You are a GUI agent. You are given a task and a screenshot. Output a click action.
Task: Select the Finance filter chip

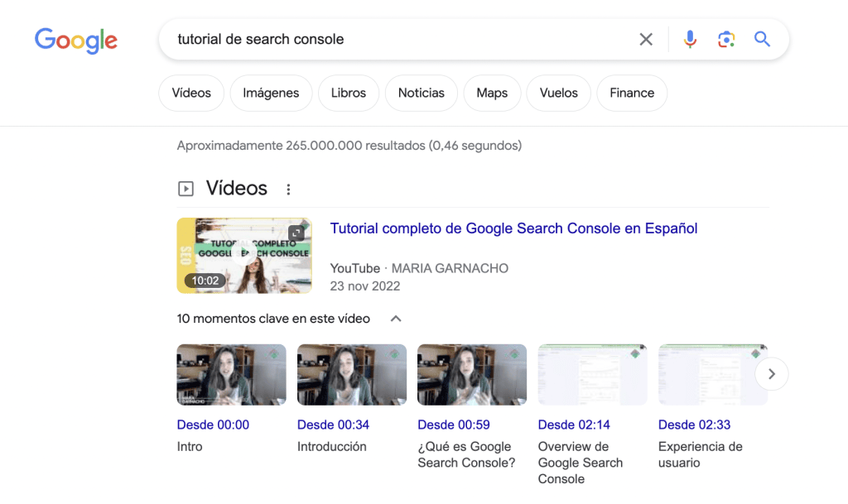(632, 93)
